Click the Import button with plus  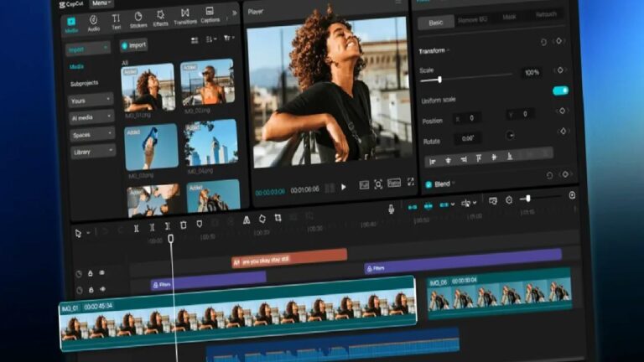(134, 45)
